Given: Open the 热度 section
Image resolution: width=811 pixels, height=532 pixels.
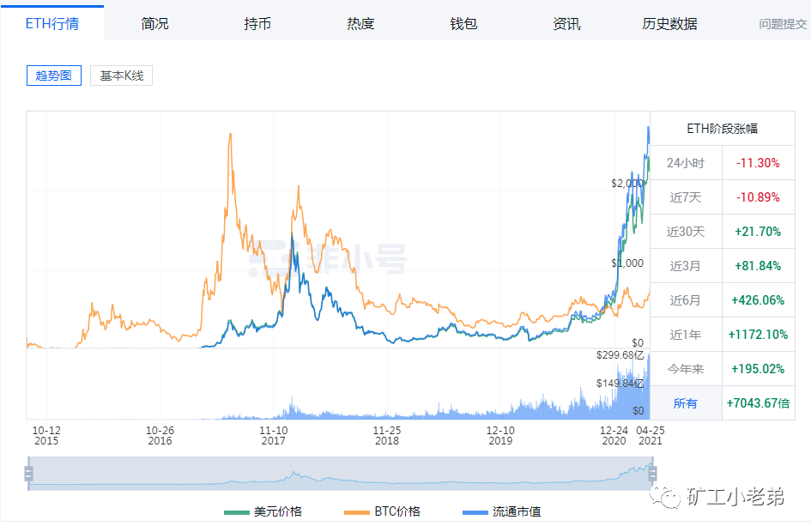Looking at the screenshot, I should click(360, 24).
